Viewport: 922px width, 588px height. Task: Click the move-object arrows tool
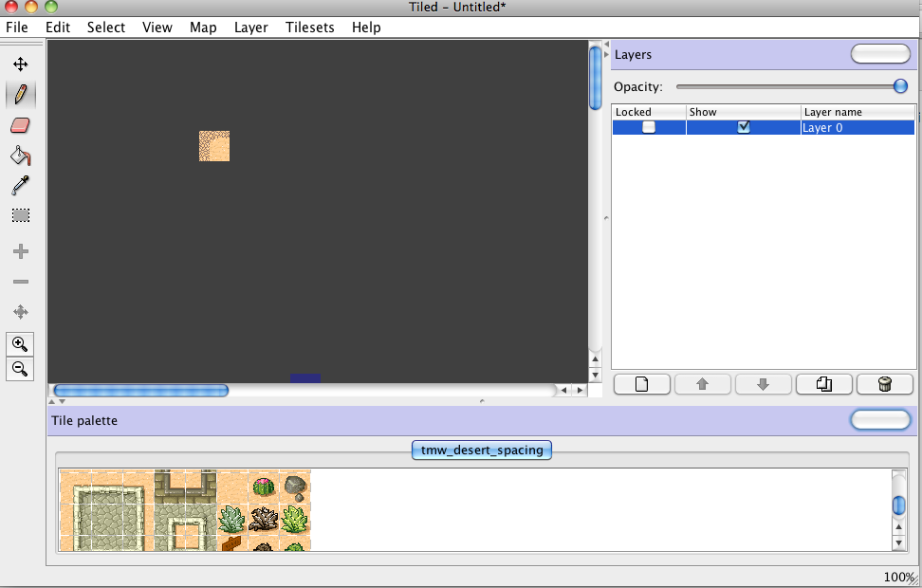(x=21, y=312)
